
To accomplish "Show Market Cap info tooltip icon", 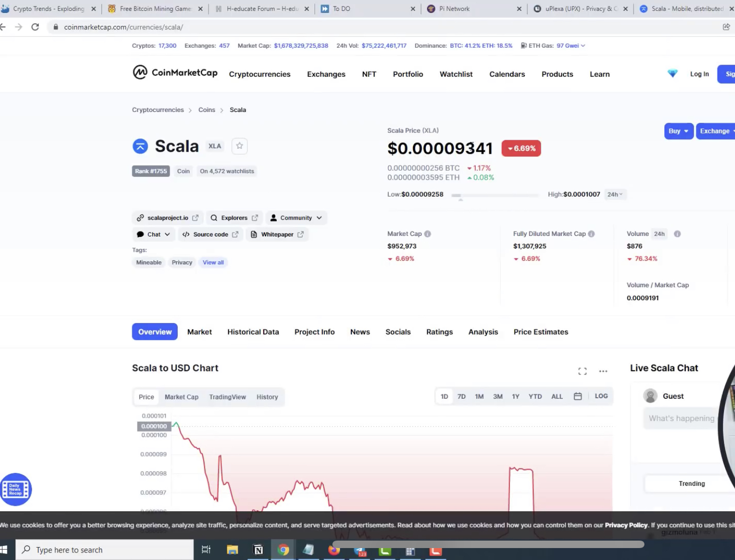I will 427,234.
